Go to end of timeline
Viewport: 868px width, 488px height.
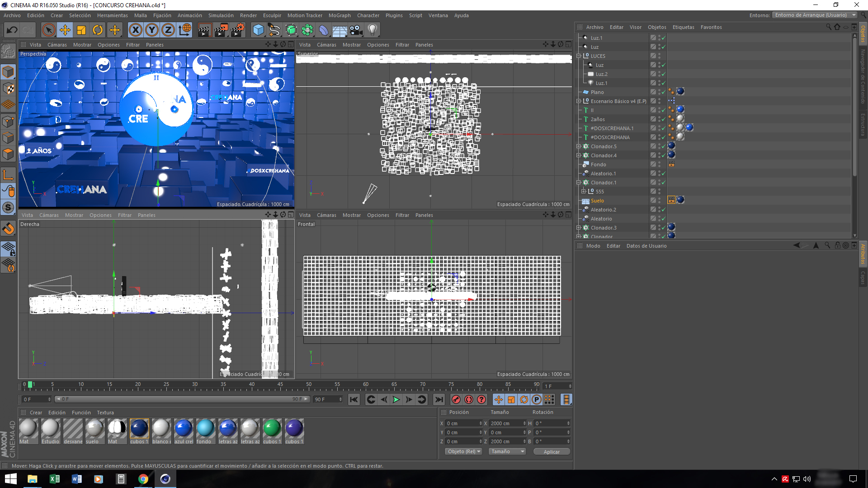439,399
